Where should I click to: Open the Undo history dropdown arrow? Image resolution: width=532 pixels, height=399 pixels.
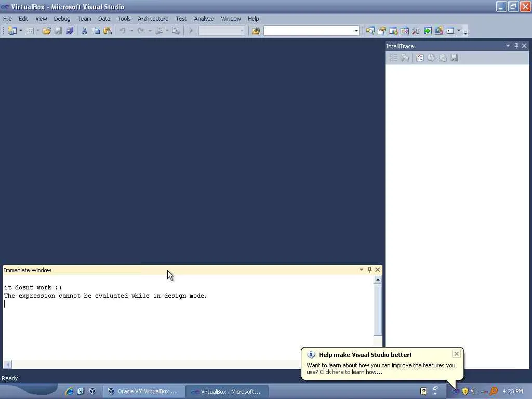pos(131,31)
